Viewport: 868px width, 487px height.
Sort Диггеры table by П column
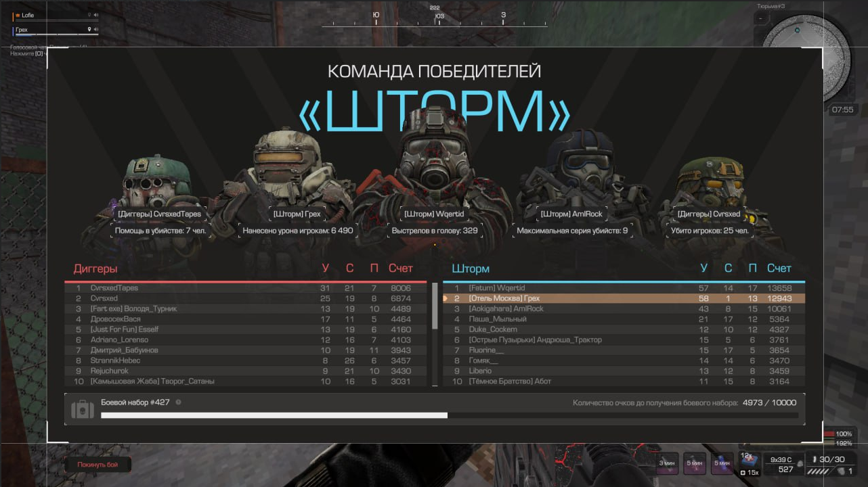(x=374, y=269)
